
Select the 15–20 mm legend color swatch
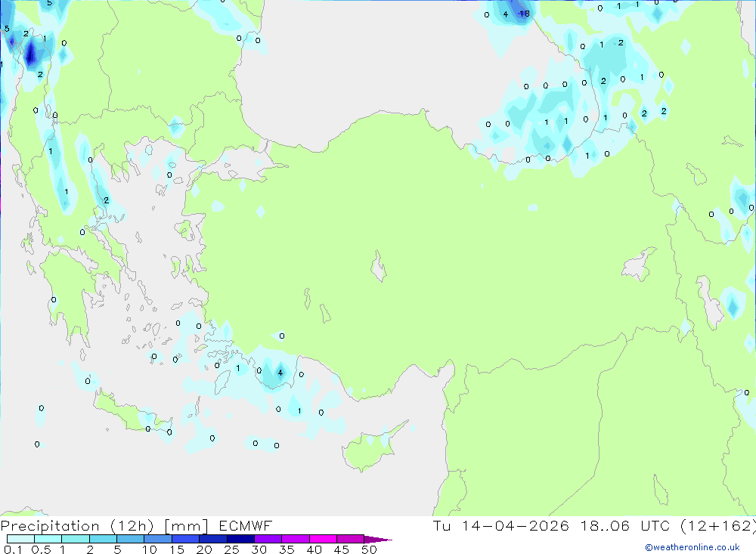(x=186, y=539)
